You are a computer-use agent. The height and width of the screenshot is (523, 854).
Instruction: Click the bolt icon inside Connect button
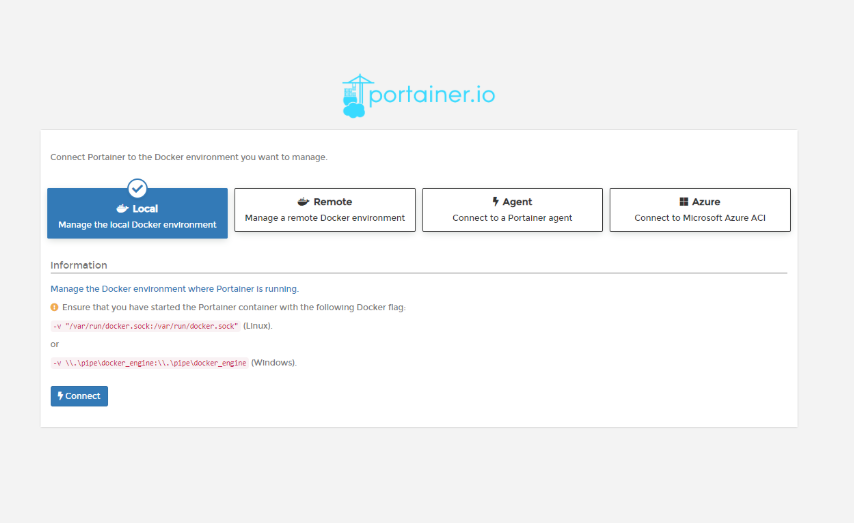pyautogui.click(x=60, y=396)
